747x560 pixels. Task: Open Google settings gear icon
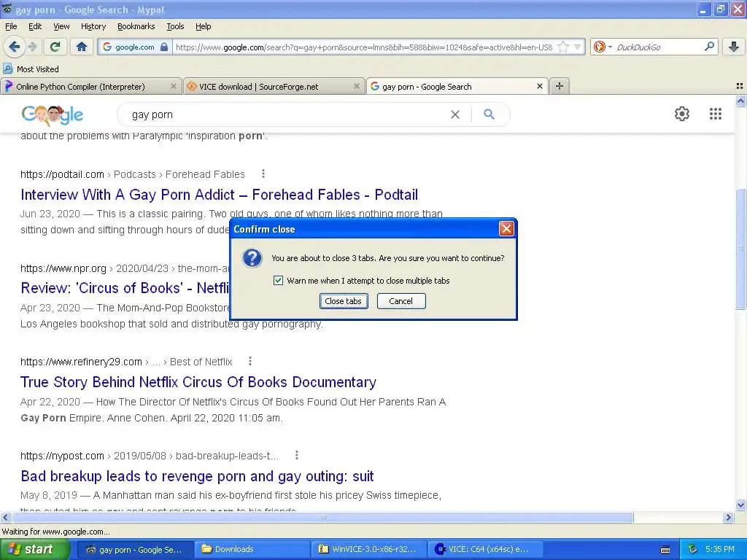click(682, 114)
